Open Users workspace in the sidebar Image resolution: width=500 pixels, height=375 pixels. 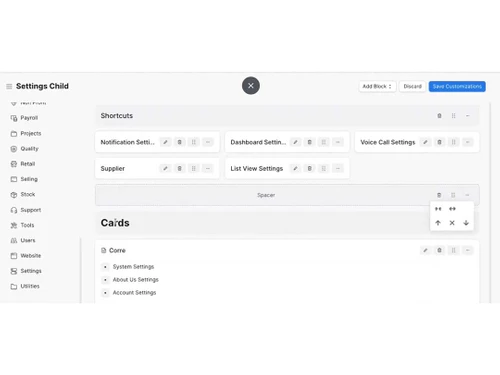23,240
